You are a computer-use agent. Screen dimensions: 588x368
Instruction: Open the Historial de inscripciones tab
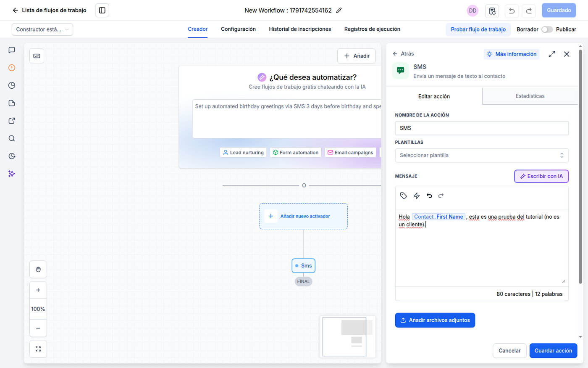pos(300,29)
